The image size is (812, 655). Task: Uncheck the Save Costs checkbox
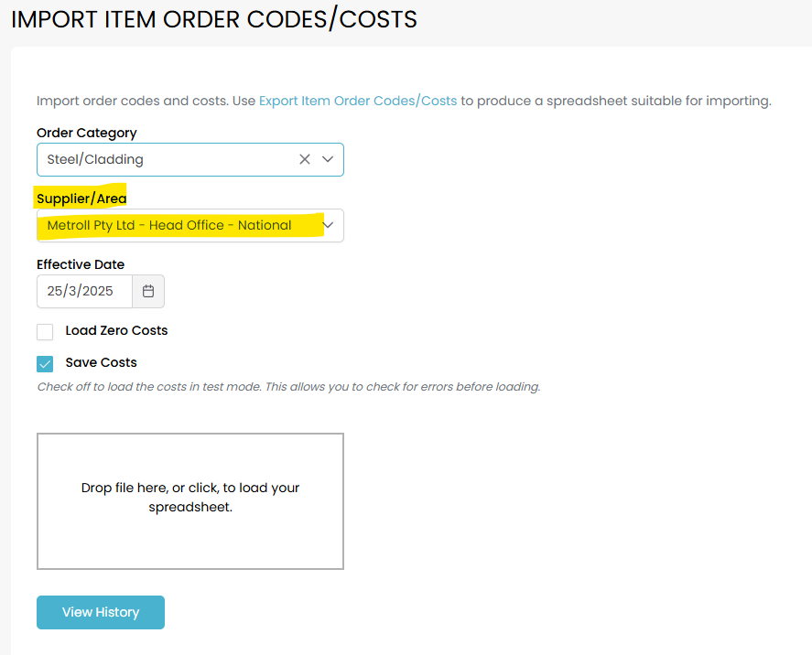[45, 363]
